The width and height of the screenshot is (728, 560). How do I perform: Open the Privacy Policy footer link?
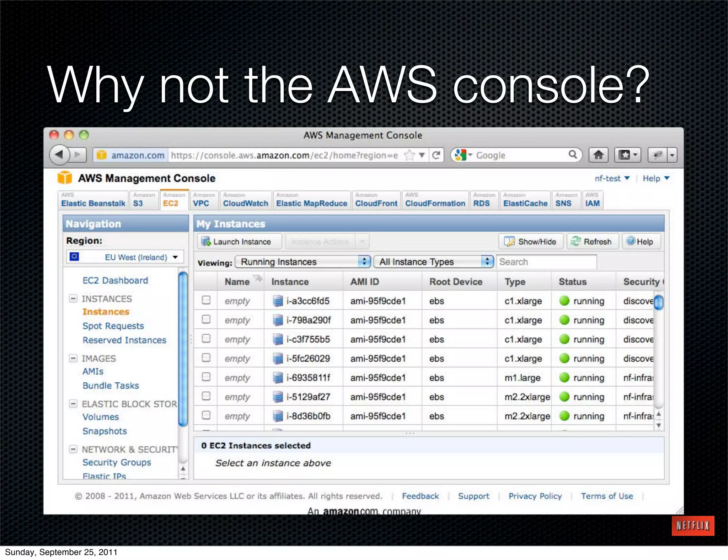[535, 496]
